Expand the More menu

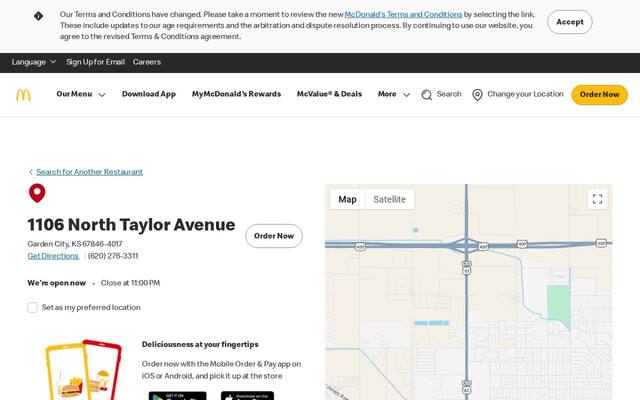(x=393, y=94)
